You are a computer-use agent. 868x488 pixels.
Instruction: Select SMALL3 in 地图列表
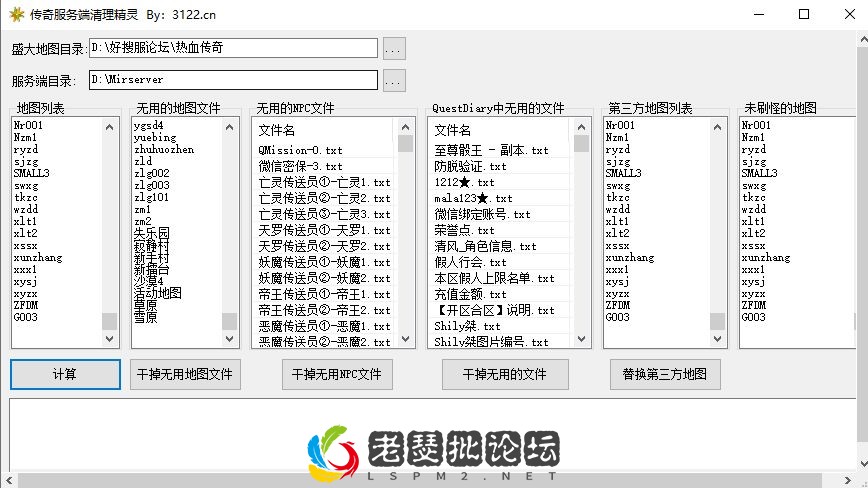(32, 173)
